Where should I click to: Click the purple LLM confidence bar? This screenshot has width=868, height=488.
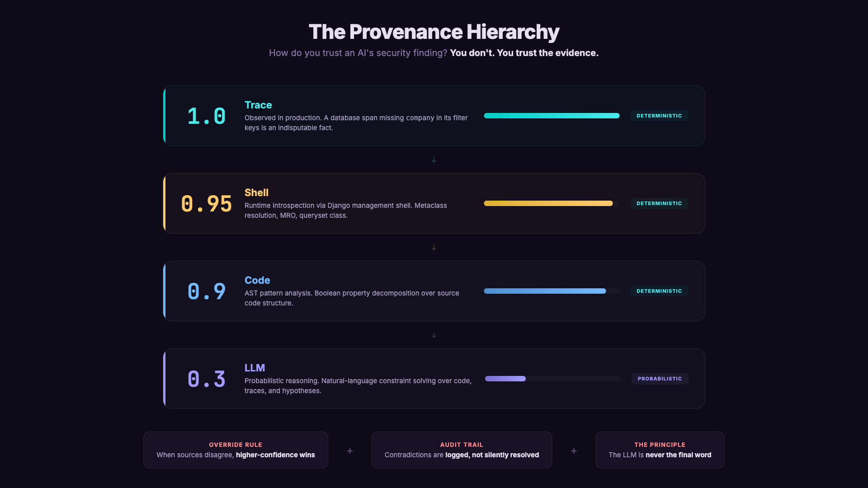[x=505, y=379]
